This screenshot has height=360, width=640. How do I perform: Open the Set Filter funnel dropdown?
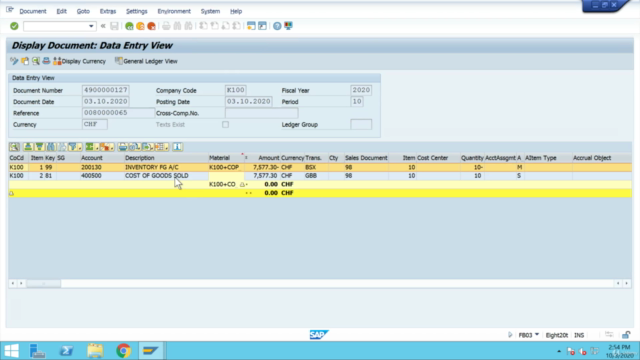(x=75, y=147)
